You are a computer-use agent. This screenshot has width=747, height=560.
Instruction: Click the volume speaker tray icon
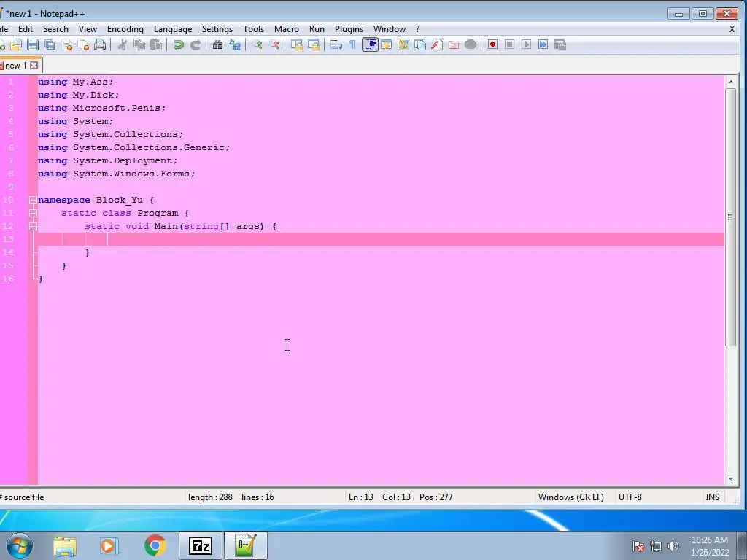click(x=673, y=546)
